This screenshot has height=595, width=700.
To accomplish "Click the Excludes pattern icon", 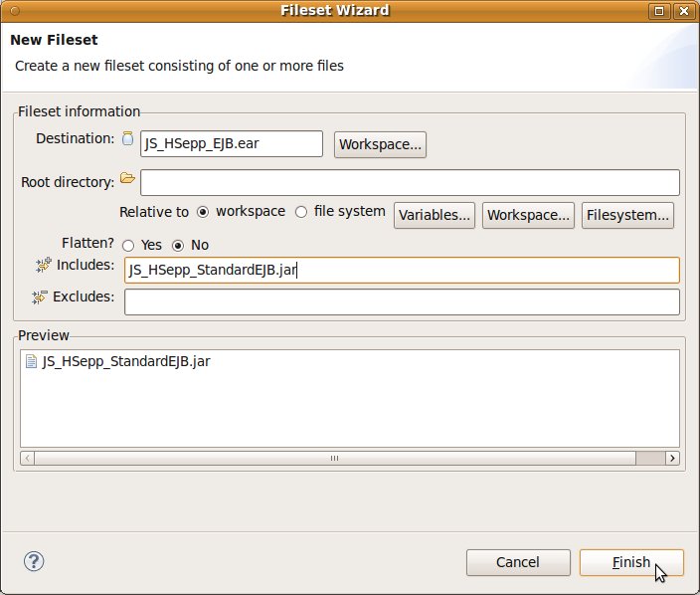I will [42, 297].
